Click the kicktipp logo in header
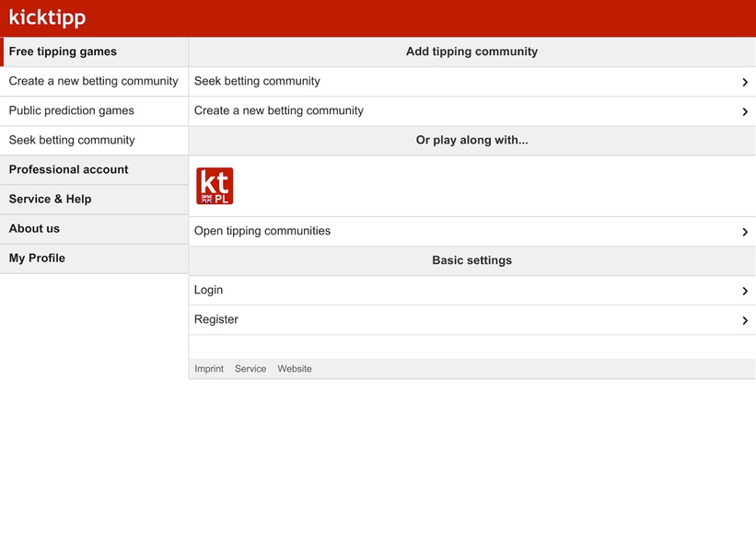 click(x=47, y=17)
